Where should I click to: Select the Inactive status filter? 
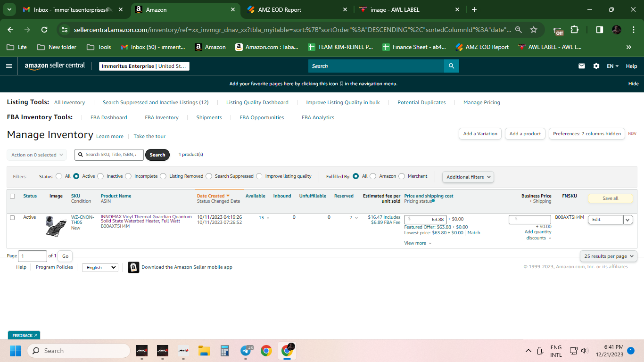pos(100,176)
